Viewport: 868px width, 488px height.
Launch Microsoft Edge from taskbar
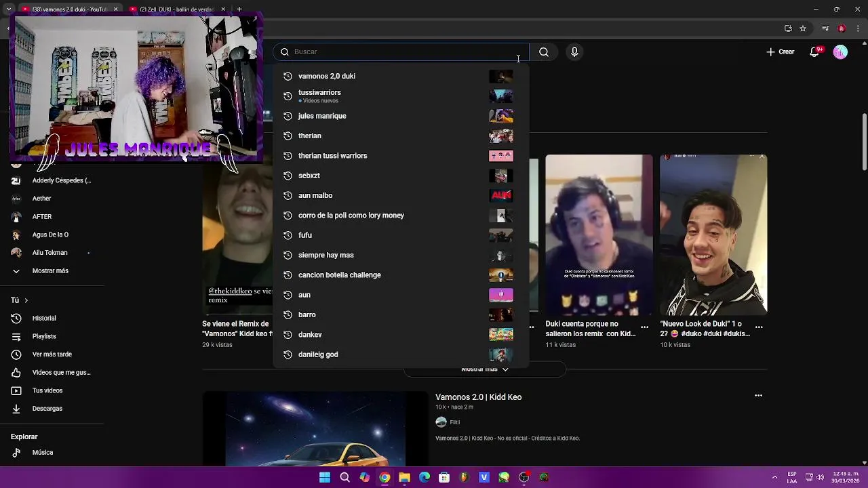tap(425, 477)
